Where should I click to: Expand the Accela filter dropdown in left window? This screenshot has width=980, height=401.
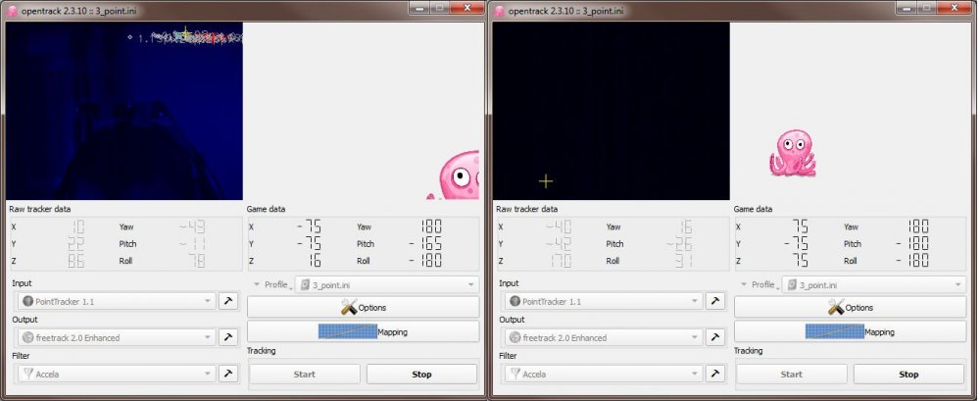coord(116,374)
